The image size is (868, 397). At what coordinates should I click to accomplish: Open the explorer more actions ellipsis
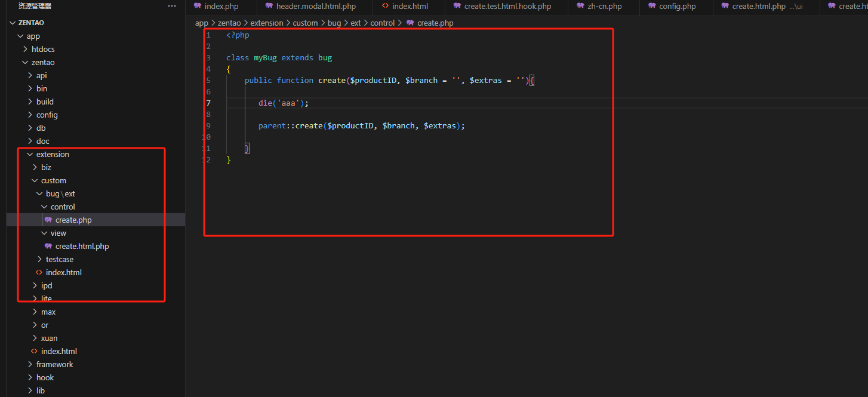[x=172, y=6]
